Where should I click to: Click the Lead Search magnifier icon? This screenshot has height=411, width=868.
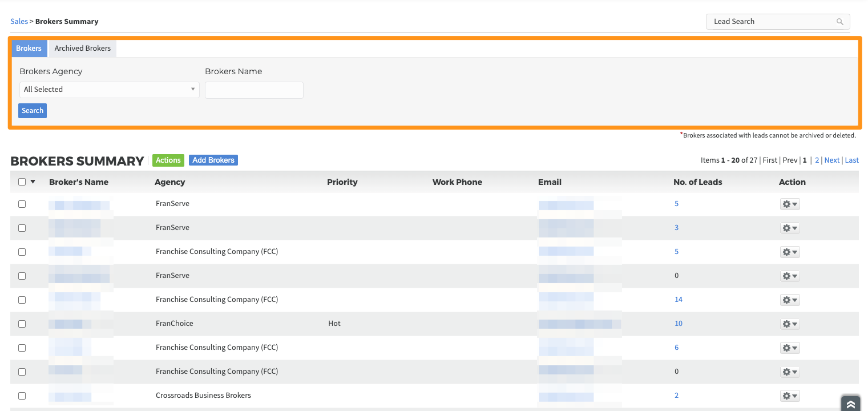pos(839,22)
